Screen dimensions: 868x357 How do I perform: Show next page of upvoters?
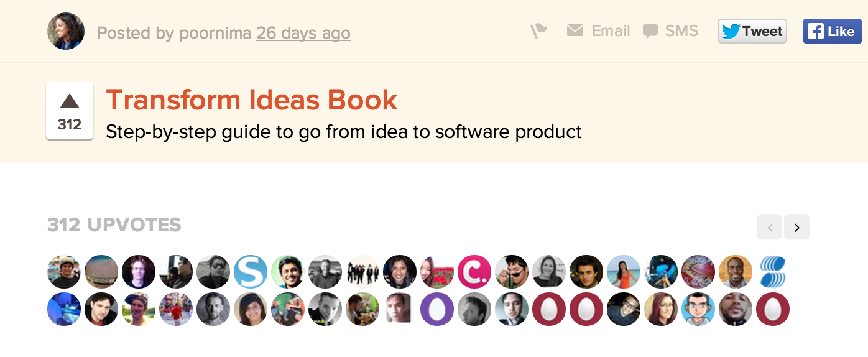pos(797,227)
